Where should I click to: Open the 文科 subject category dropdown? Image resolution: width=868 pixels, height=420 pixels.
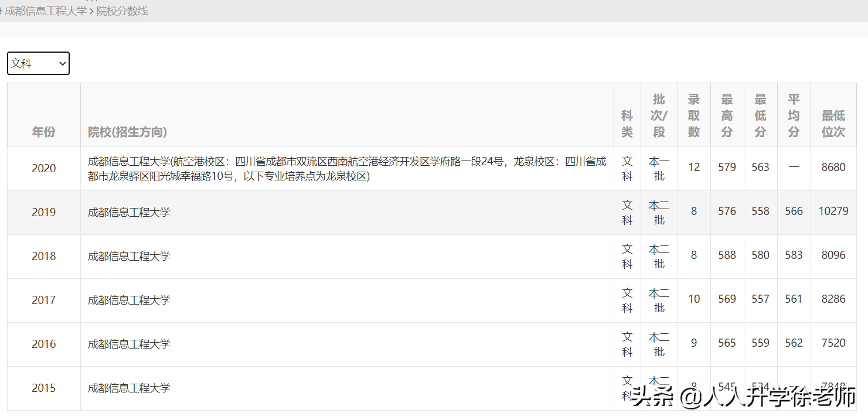tap(38, 63)
